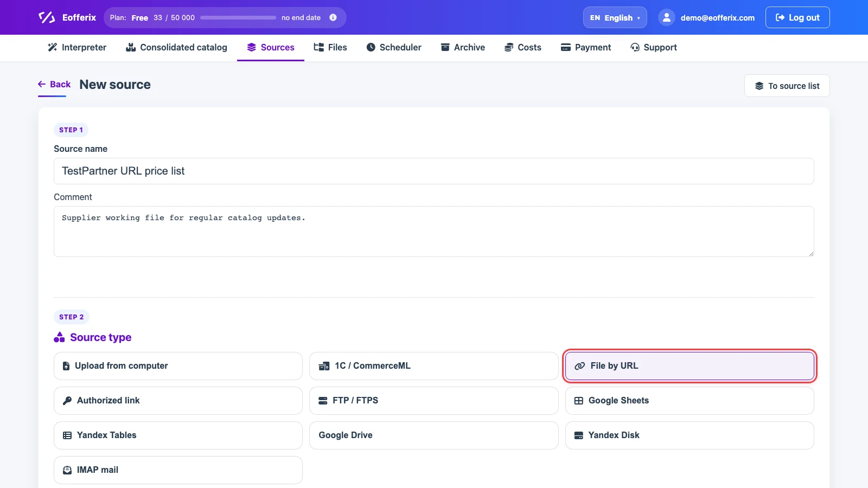The height and width of the screenshot is (488, 868).
Task: Click the Upload from computer file icon
Action: [x=66, y=366]
